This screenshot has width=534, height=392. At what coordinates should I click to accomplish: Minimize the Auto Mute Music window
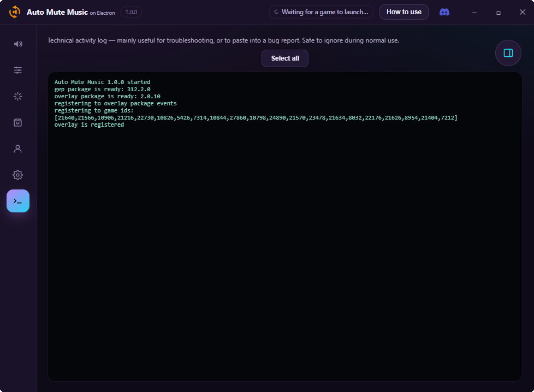[x=474, y=12]
